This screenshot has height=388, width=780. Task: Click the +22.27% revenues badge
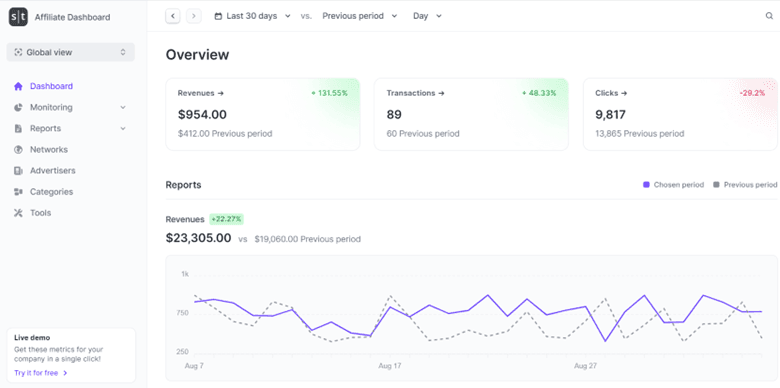click(x=226, y=219)
